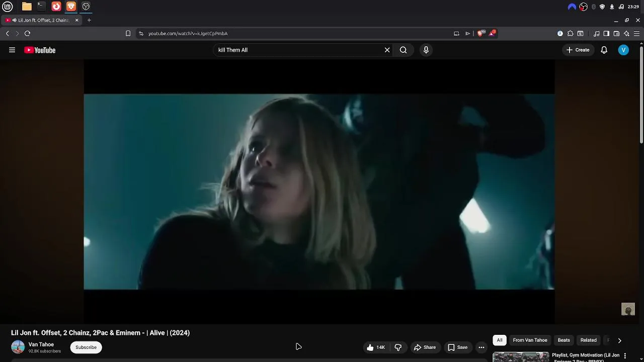Reload the current page

click(28, 33)
